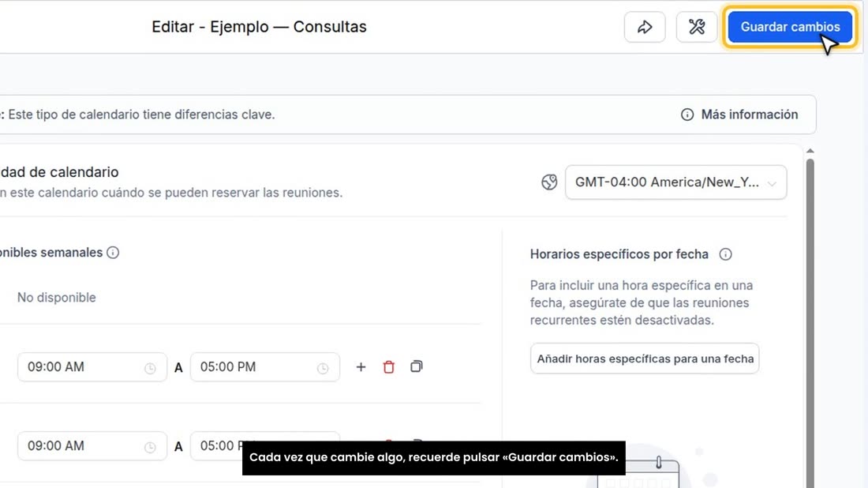Open clock picker in first 05:00 PM field
Viewport: 868px width, 488px height.
323,368
